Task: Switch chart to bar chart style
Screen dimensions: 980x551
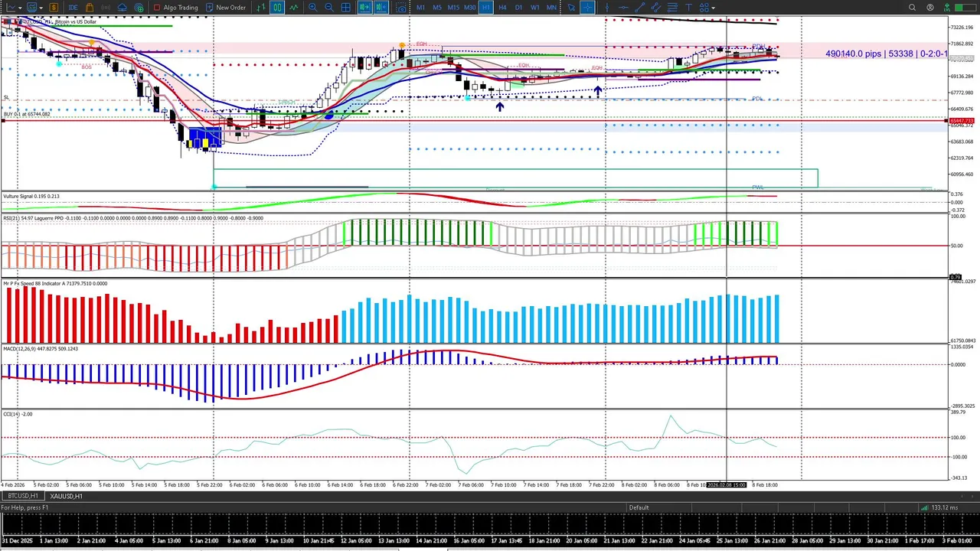Action: tap(261, 8)
